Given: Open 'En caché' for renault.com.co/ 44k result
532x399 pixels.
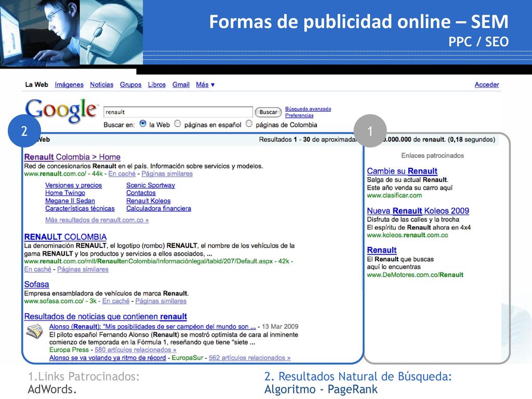Looking at the screenshot, I should coord(122,174).
